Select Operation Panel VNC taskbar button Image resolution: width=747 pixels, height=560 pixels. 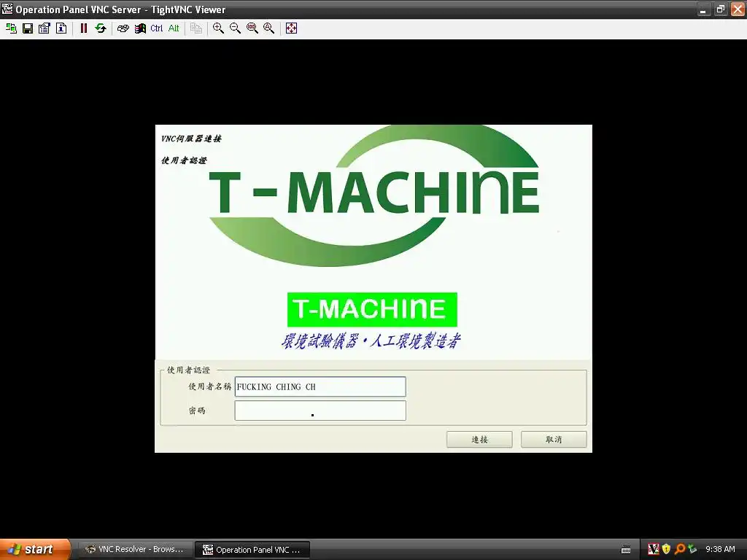click(252, 550)
